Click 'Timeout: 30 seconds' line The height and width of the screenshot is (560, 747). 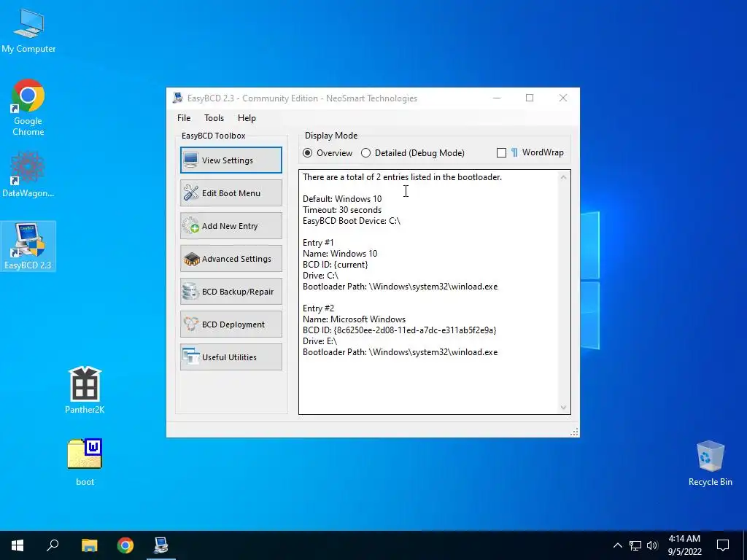pos(342,210)
